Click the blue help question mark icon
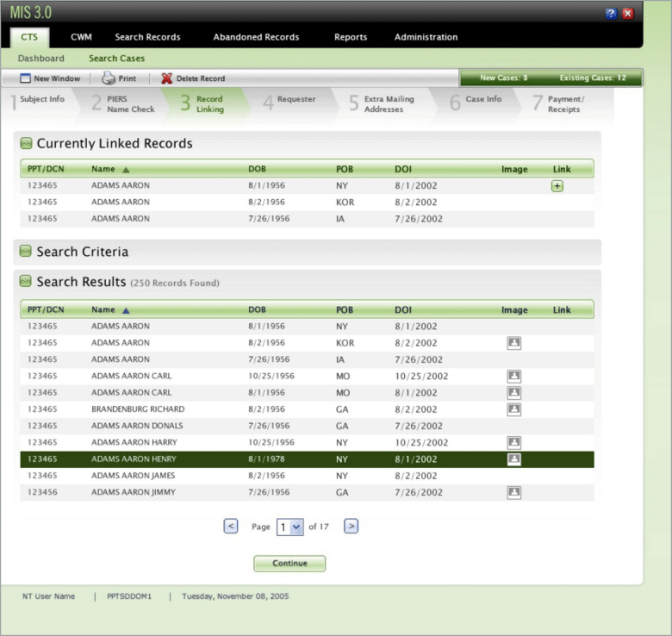Screen dimensions: 672x636 point(611,14)
